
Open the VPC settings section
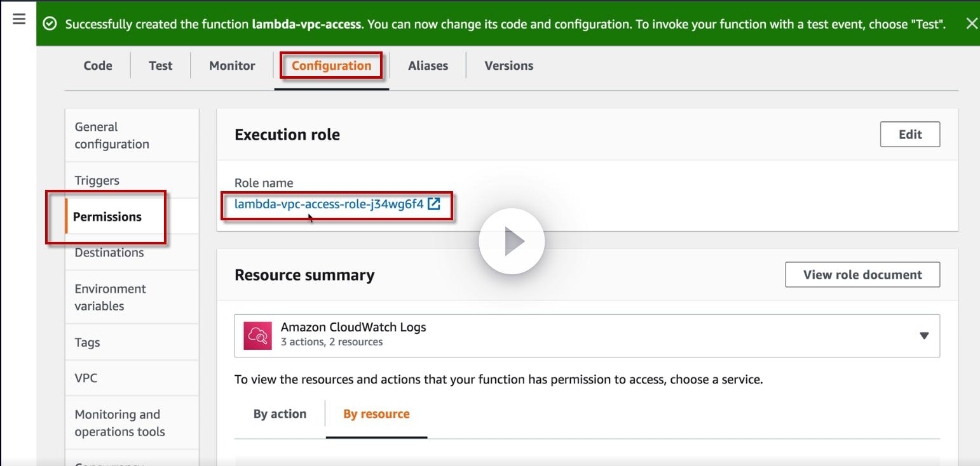click(86, 378)
